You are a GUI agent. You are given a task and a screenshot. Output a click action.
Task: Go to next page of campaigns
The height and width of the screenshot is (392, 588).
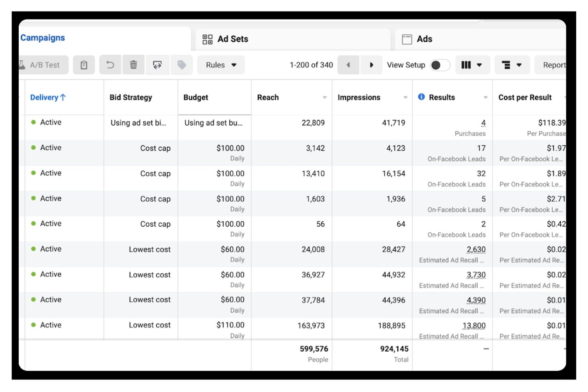371,65
